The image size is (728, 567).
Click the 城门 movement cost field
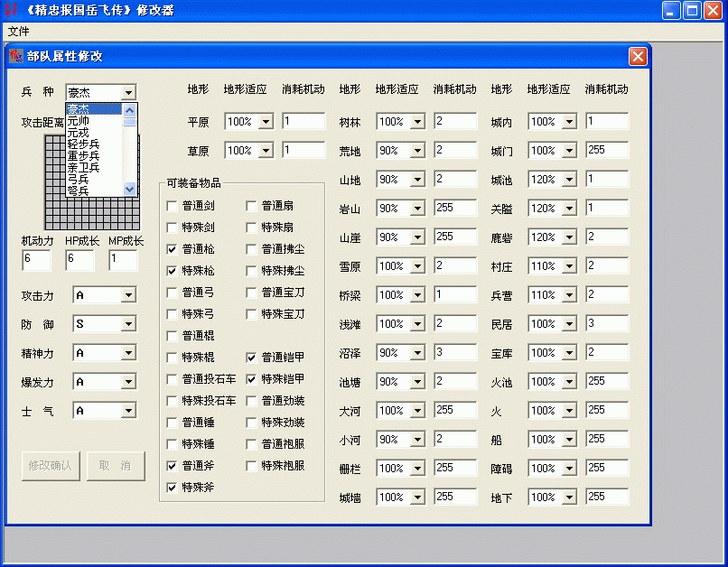coord(607,151)
